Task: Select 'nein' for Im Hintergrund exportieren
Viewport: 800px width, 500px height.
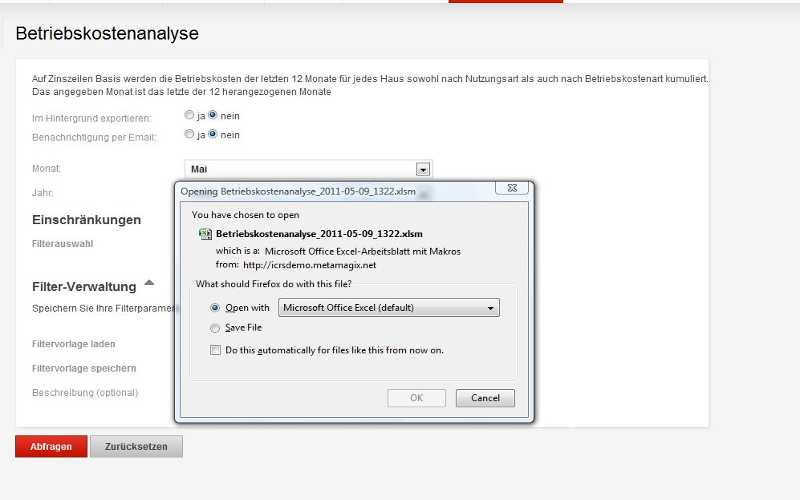Action: [x=213, y=115]
